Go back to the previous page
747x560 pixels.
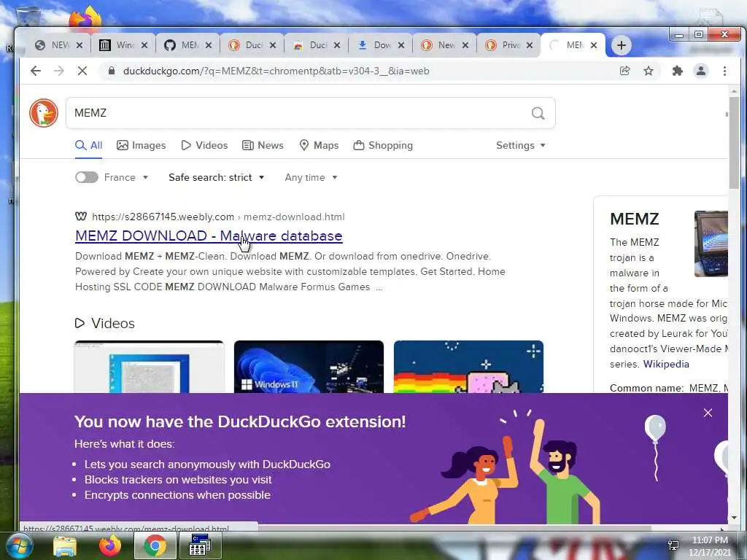coord(36,71)
